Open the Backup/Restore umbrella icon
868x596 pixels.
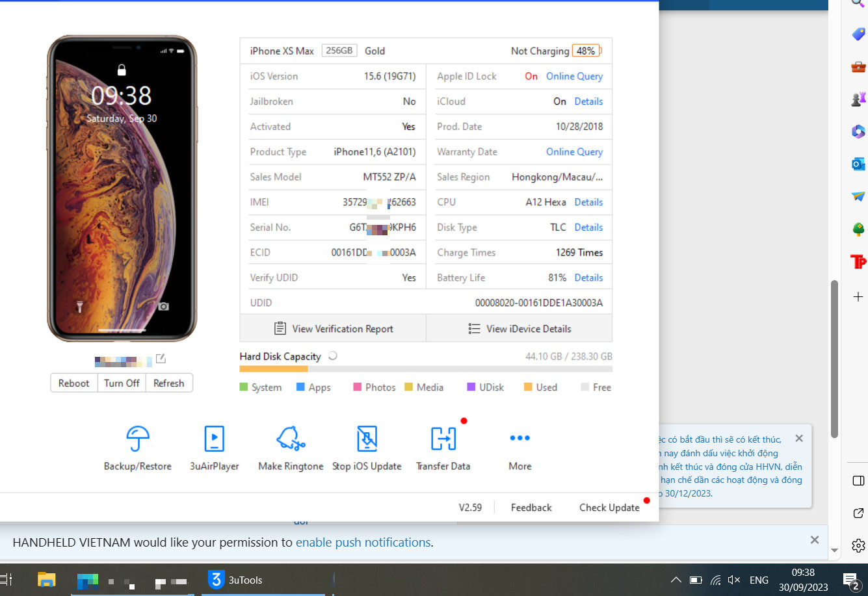pos(138,439)
